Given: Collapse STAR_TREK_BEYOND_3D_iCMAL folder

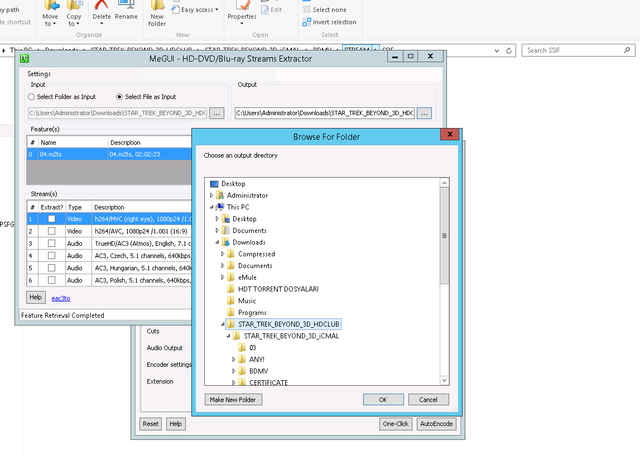Looking at the screenshot, I should click(x=229, y=336).
